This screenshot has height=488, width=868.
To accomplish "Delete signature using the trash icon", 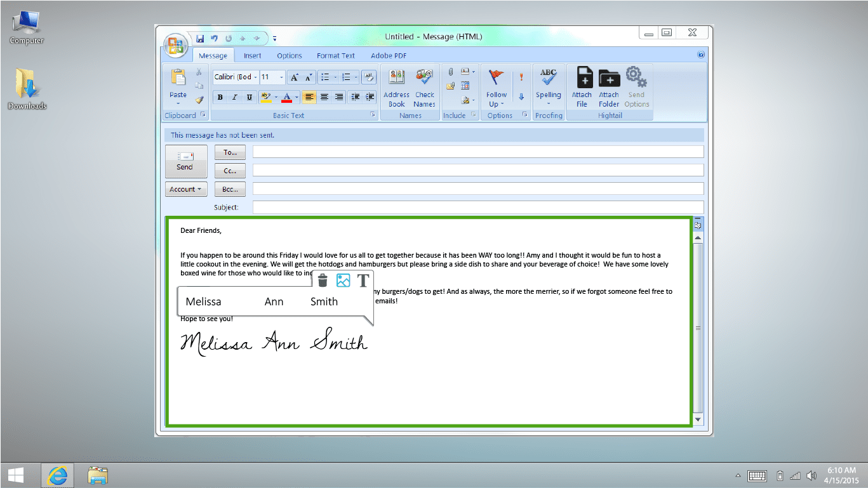I will [x=323, y=280].
